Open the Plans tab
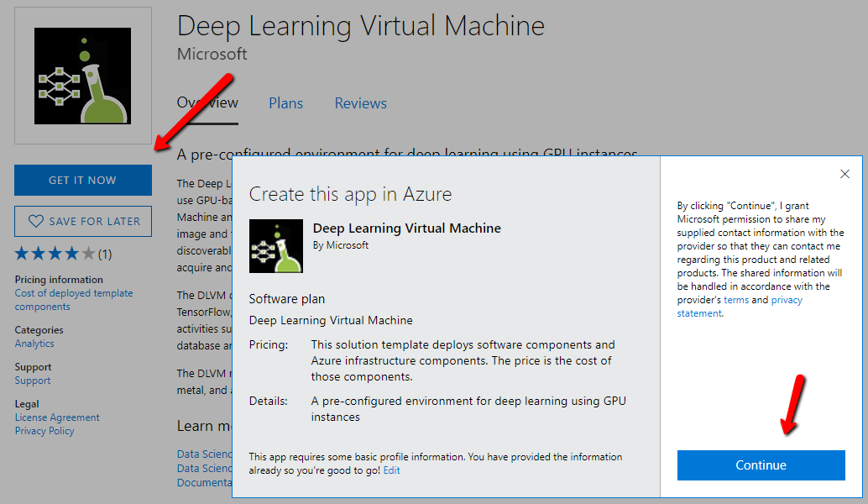Viewport: 868px width, 504px height. tap(285, 103)
